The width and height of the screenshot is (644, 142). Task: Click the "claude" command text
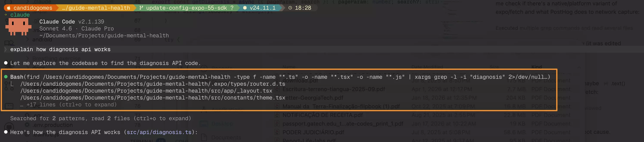click(x=20, y=15)
